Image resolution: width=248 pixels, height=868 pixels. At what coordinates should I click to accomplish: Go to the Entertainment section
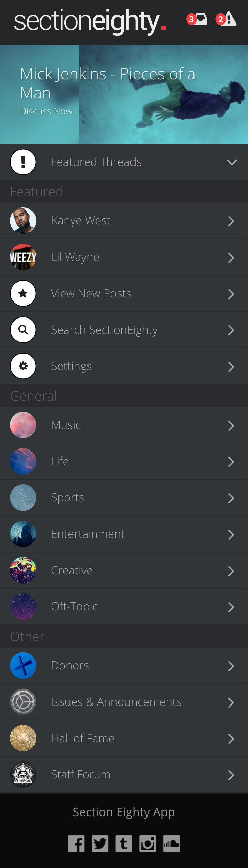124,534
